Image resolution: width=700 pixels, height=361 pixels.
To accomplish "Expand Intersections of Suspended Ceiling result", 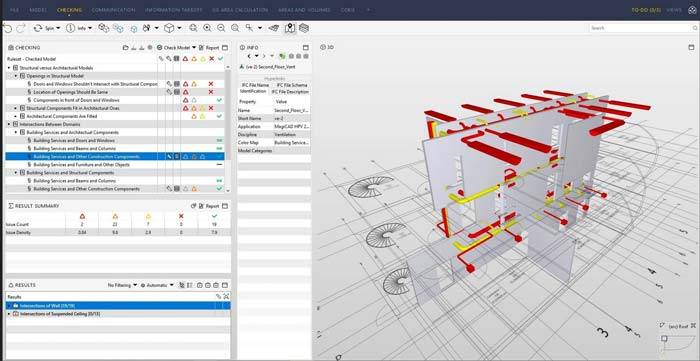I will (9, 314).
